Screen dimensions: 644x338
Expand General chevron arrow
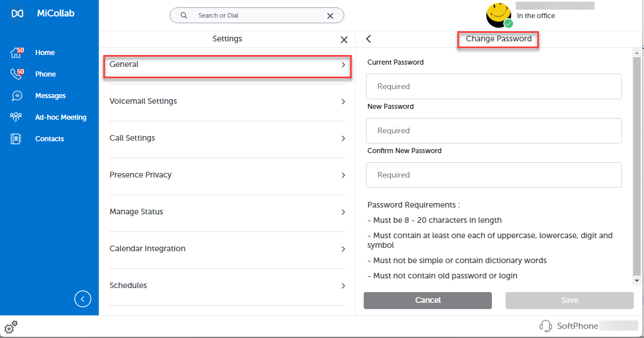(343, 65)
